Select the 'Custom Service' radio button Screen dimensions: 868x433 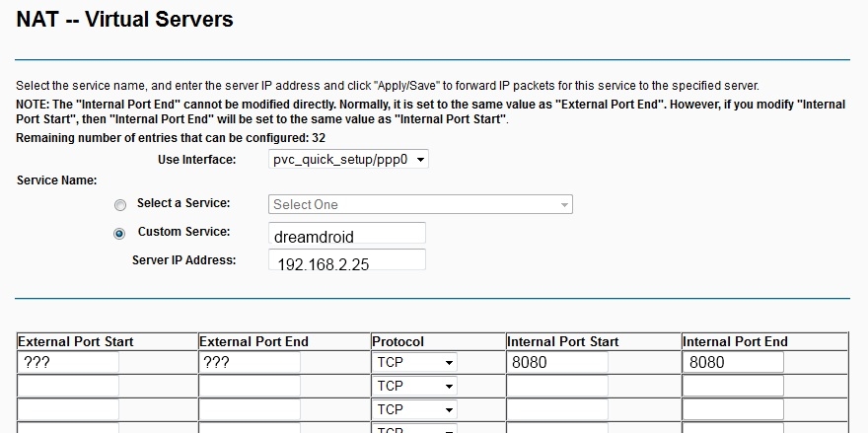pyautogui.click(x=120, y=234)
